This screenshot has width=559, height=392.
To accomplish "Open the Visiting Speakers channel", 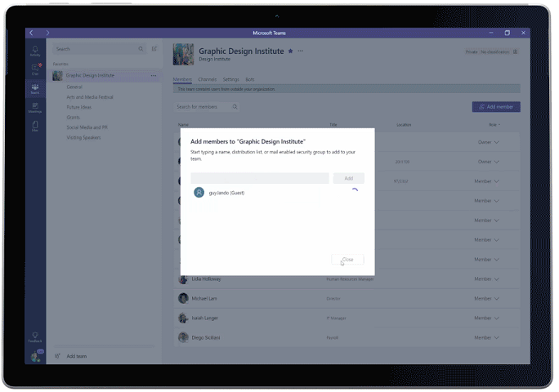I will click(84, 137).
